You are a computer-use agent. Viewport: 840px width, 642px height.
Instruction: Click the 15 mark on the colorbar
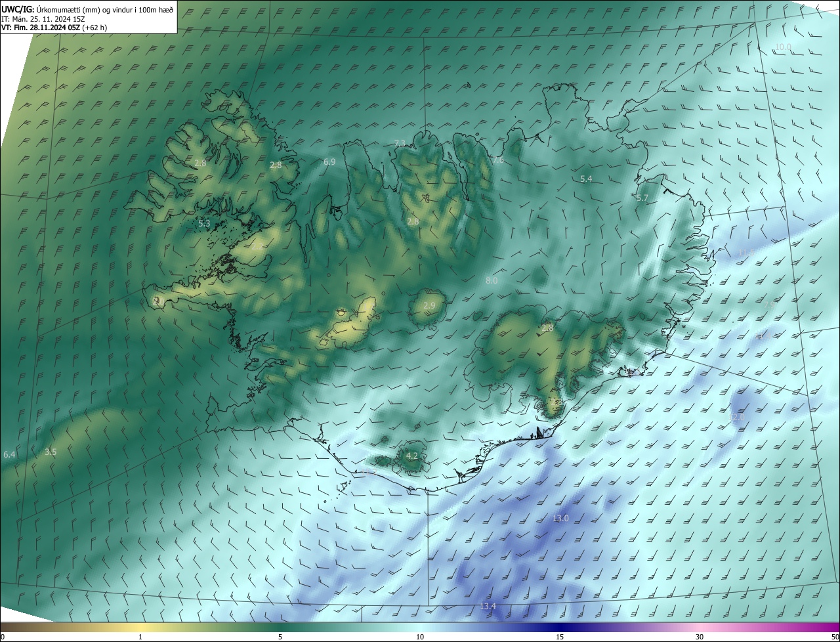pos(560,637)
